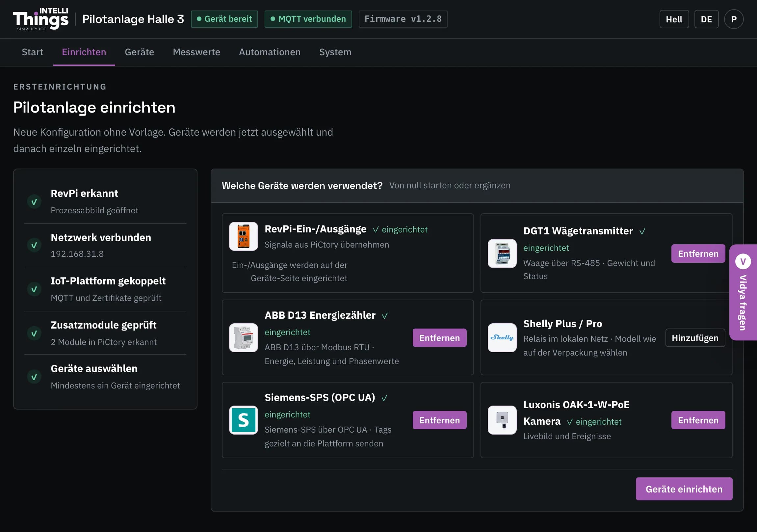Click the Livebild und Ereignisse description

click(567, 436)
